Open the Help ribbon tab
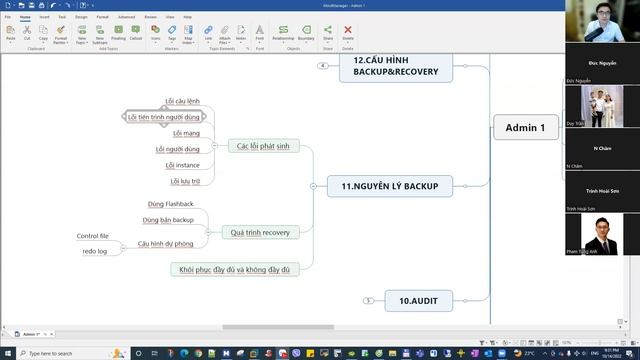The width and height of the screenshot is (640, 360). 187,17
